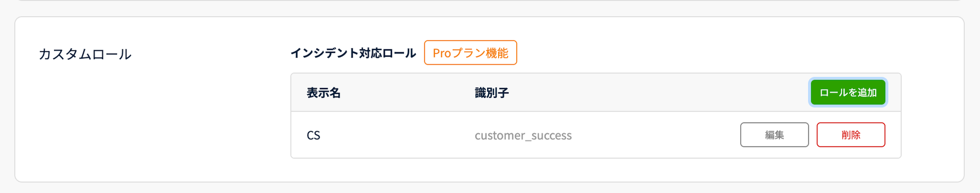Click the 表示名 column header

point(323,93)
